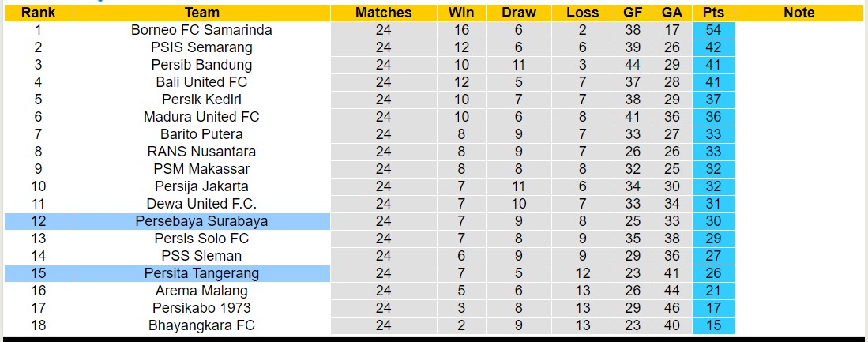Click the rank 12 highlighted cell
The image size is (868, 342).
click(x=37, y=221)
